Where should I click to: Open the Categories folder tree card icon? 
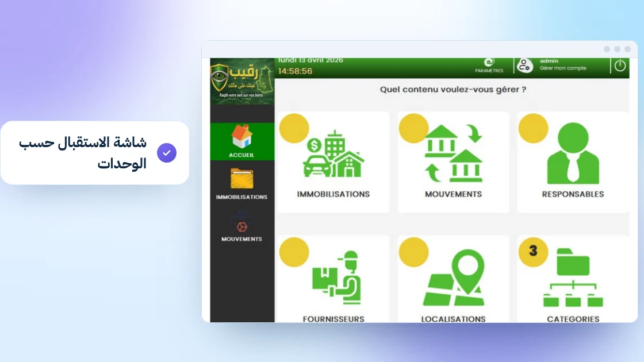coord(573,278)
